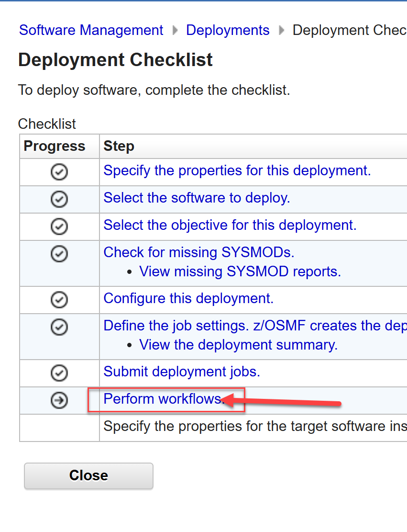407x532 pixels.
Task: Go to 'Select the objective for this deployment'
Action: click(x=230, y=225)
